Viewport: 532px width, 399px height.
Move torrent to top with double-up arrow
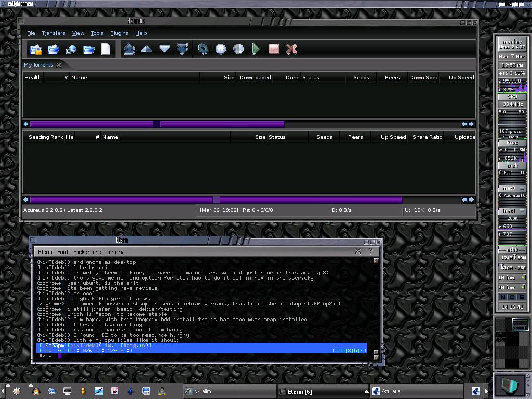click(129, 49)
